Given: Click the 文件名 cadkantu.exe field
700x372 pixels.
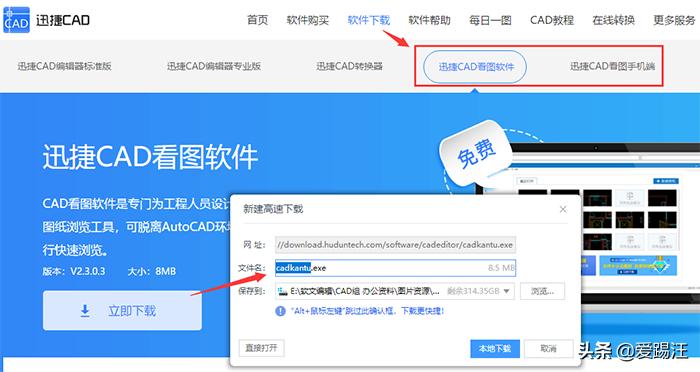Looking at the screenshot, I should point(396,268).
